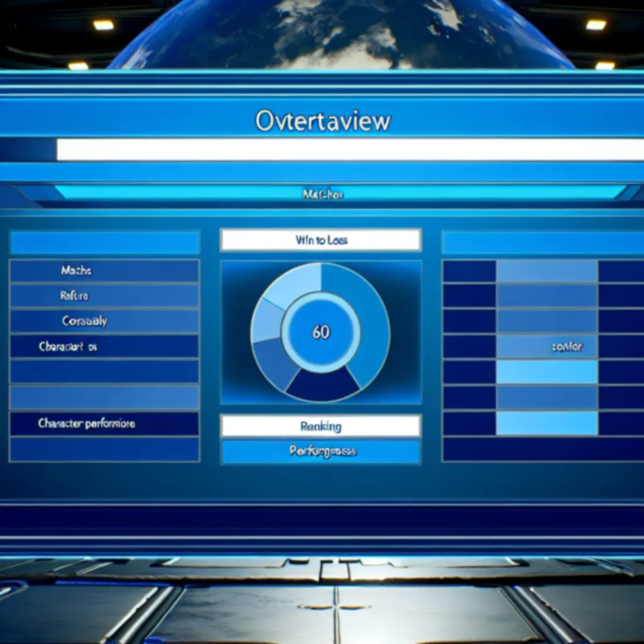Select the bright light-blue cell below confor
644x644 pixels.
coord(547,372)
